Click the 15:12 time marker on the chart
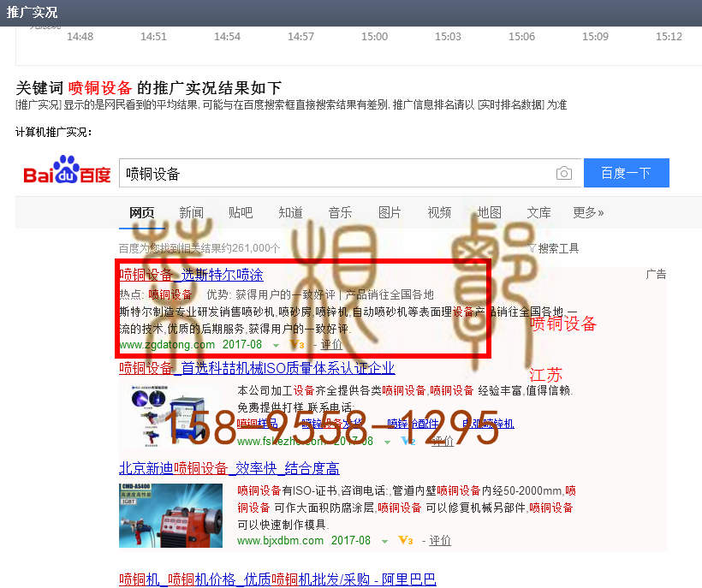The image size is (702, 588). tap(669, 36)
